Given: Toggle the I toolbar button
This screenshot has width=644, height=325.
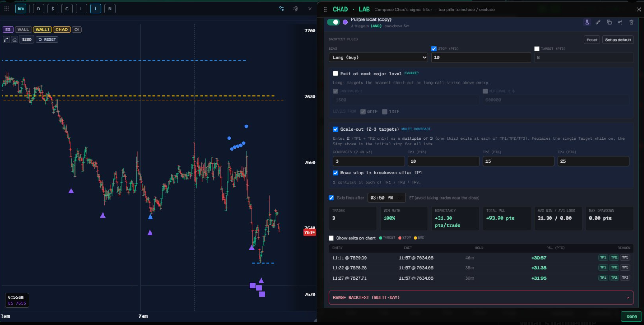Looking at the screenshot, I should 96,9.
